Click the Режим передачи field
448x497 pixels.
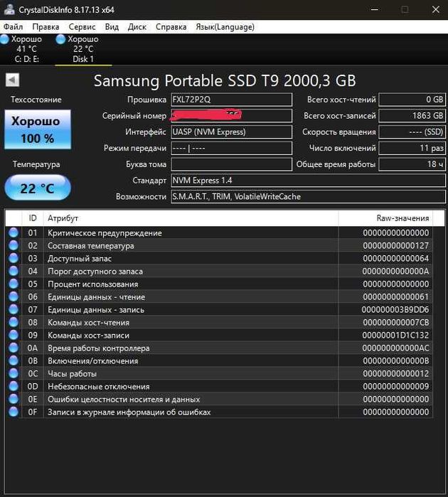point(231,148)
